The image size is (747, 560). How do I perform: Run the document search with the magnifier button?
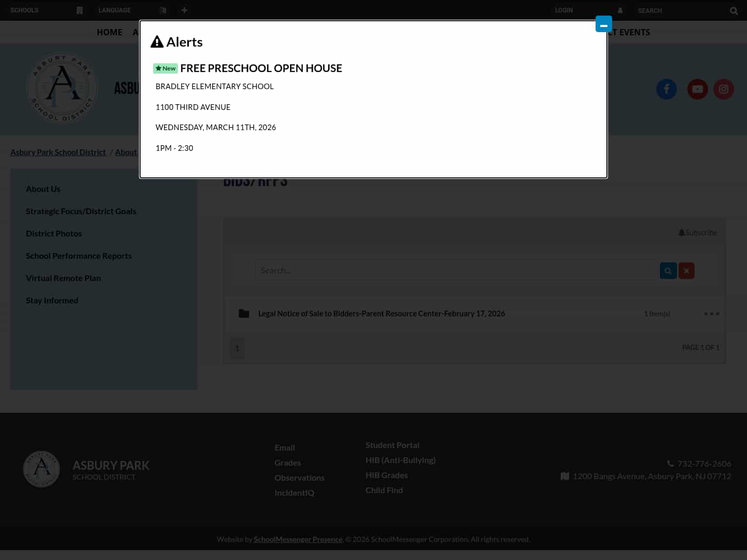coord(668,270)
